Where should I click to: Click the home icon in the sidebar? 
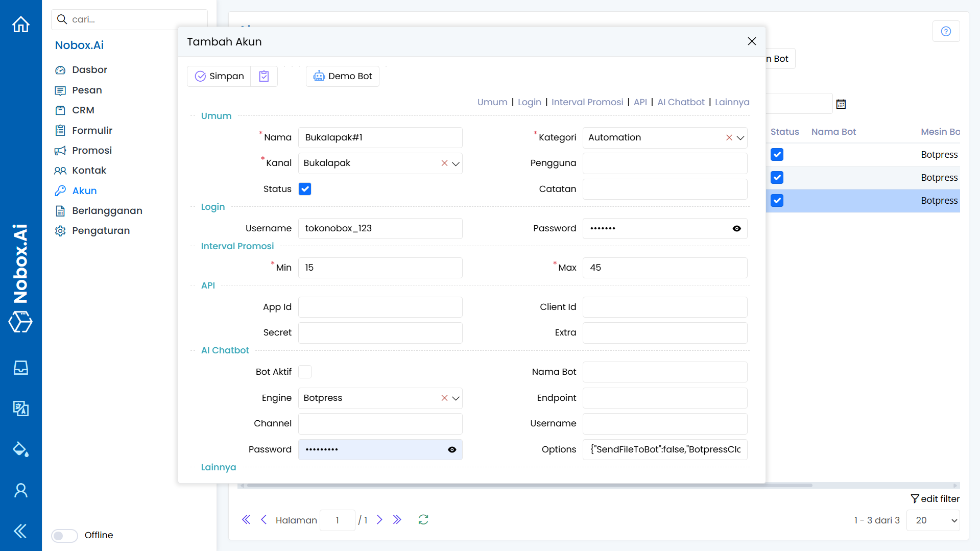coord(21,25)
